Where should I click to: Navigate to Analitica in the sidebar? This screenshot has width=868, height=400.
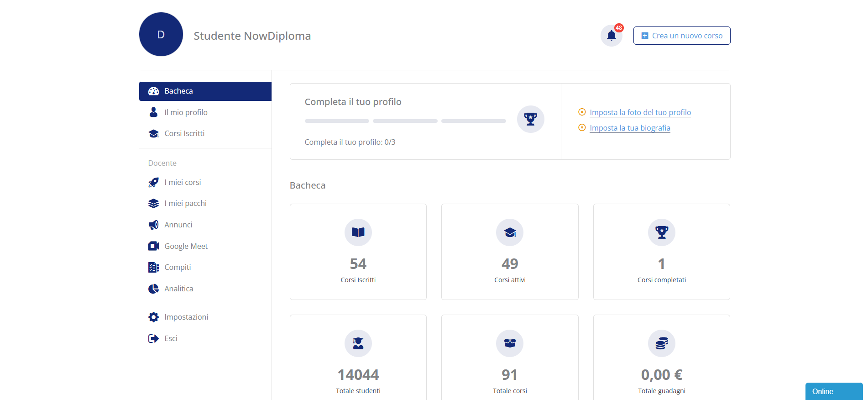point(178,289)
